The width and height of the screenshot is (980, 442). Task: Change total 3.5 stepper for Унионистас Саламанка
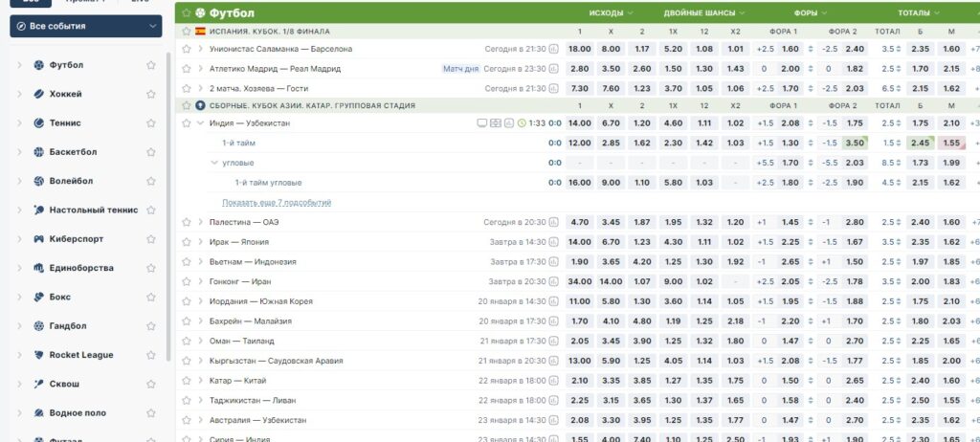898,49
